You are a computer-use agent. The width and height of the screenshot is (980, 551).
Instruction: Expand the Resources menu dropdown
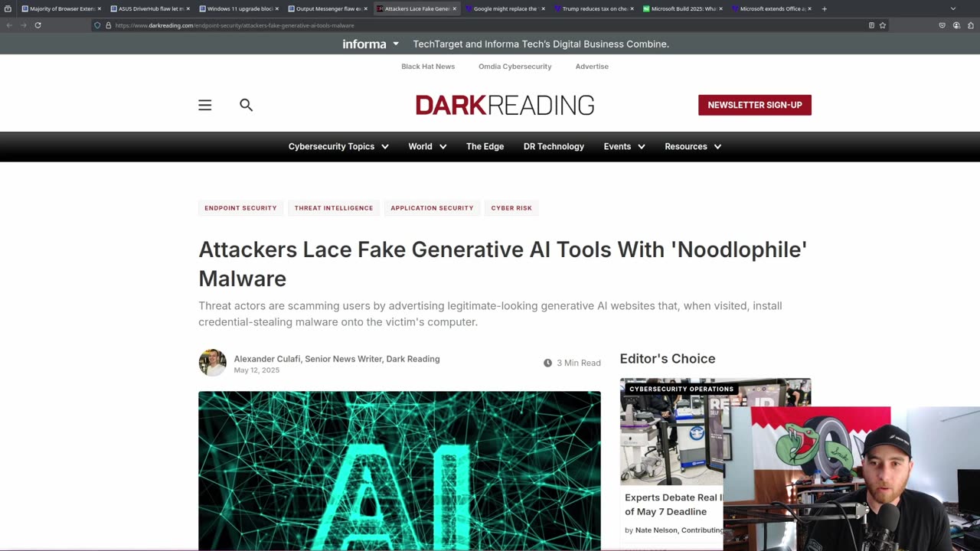(717, 147)
